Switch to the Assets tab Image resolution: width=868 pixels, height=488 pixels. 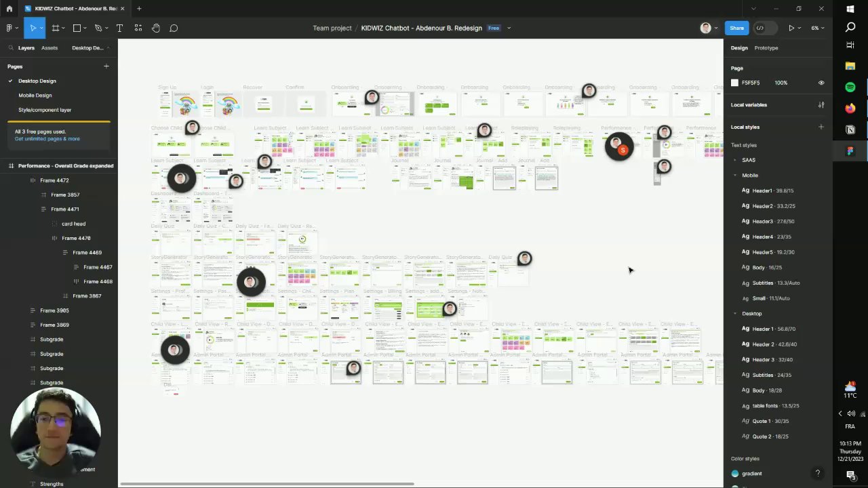coord(50,47)
